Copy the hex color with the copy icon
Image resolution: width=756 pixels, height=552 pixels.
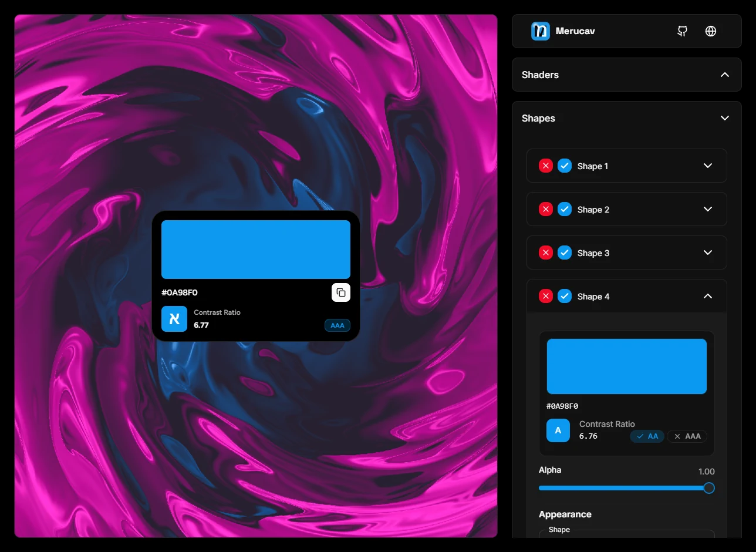pos(341,292)
